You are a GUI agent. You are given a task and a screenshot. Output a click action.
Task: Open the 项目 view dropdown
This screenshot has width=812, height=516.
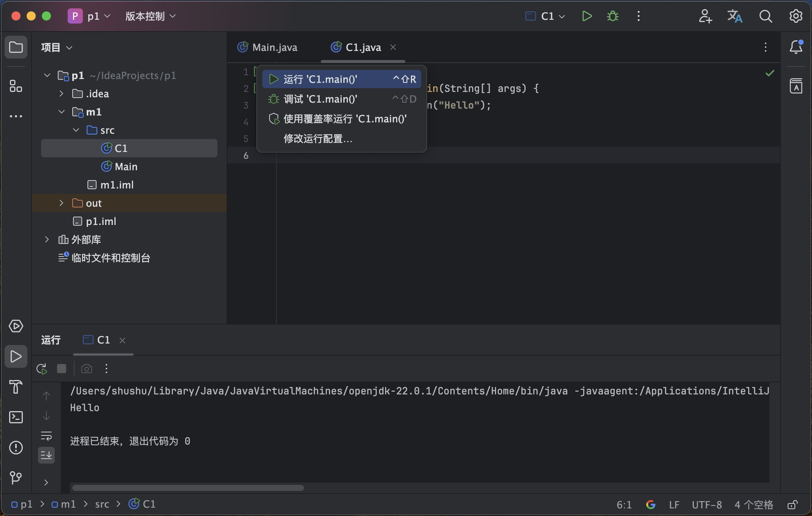(x=57, y=47)
